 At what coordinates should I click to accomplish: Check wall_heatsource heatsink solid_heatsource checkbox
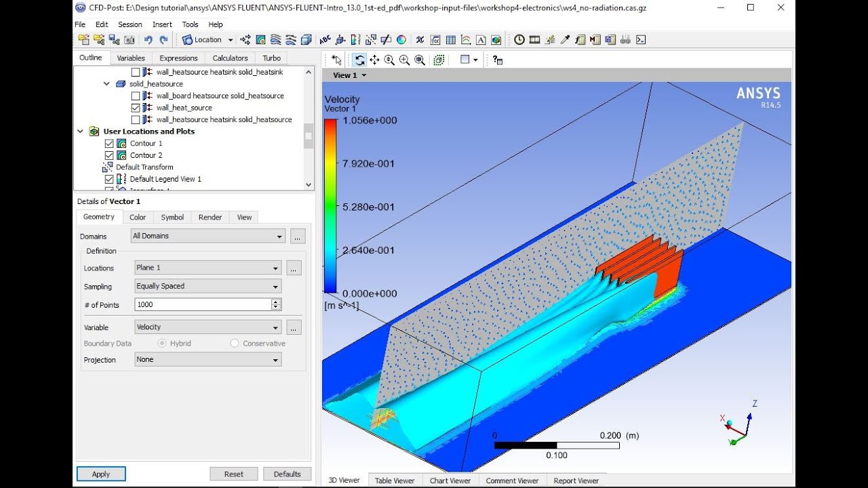pos(136,119)
